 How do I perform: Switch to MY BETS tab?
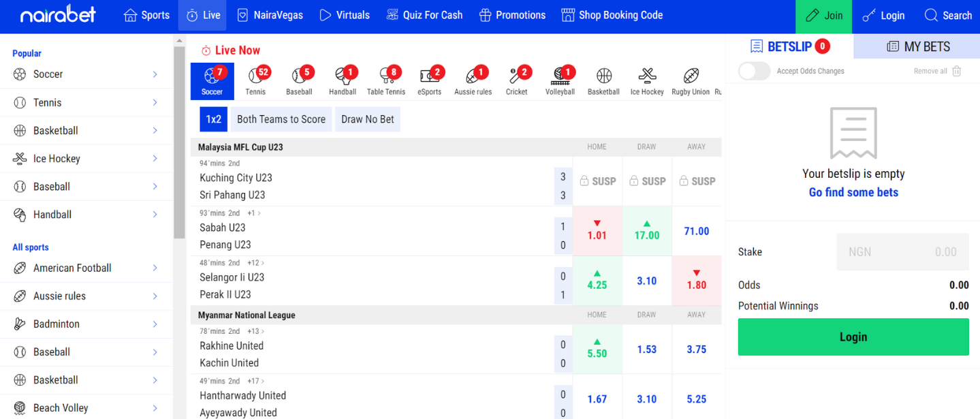point(917,46)
